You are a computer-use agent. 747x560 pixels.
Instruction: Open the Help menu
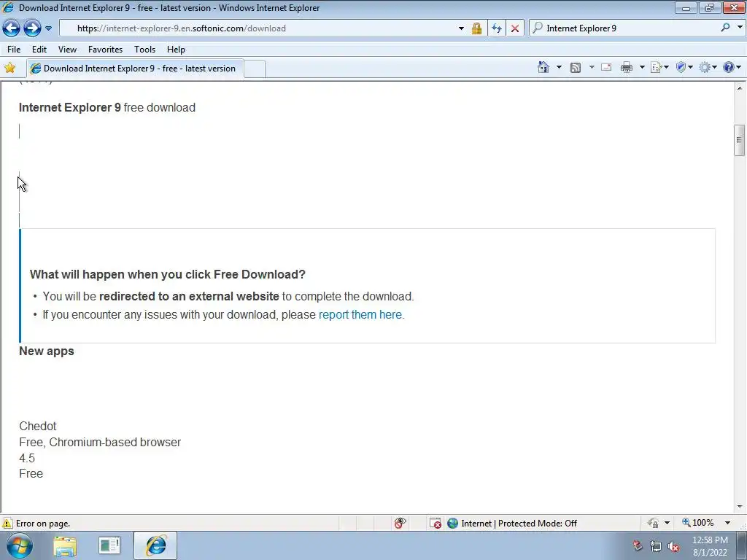pyautogui.click(x=176, y=50)
